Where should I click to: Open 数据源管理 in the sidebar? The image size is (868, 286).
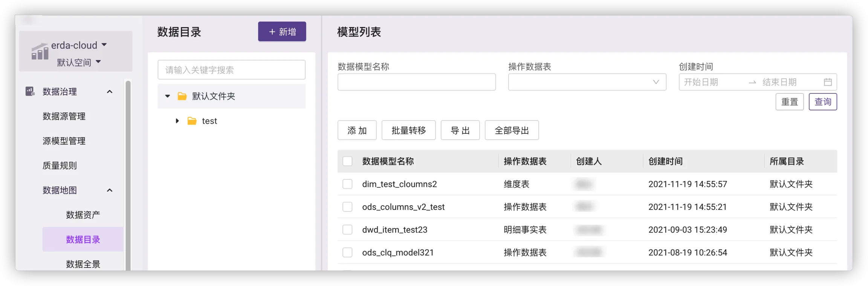(x=64, y=116)
